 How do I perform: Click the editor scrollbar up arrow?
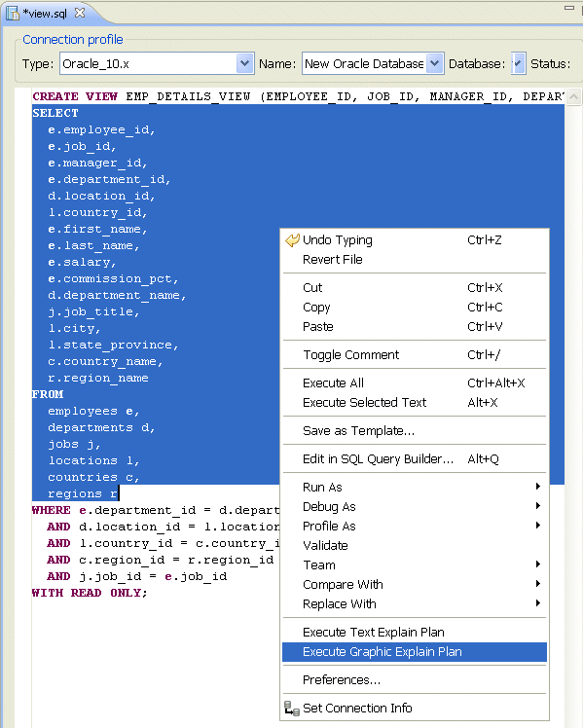(573, 96)
